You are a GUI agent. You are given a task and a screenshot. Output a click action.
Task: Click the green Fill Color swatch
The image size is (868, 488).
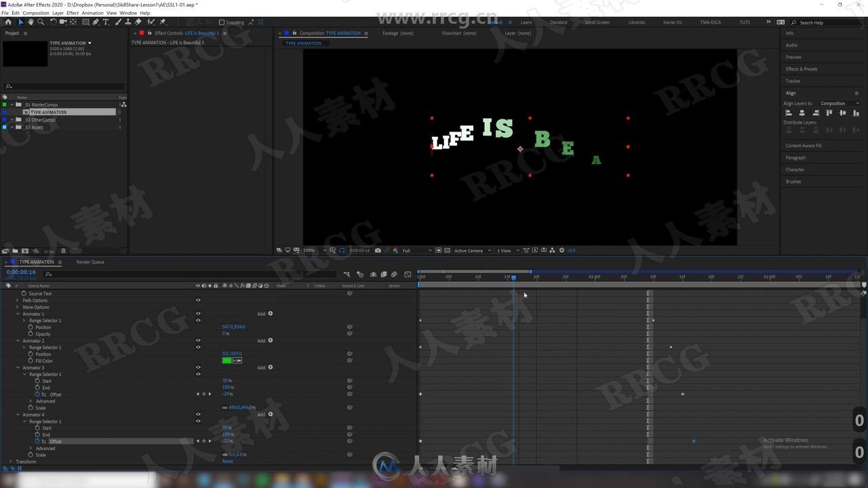pyautogui.click(x=226, y=361)
